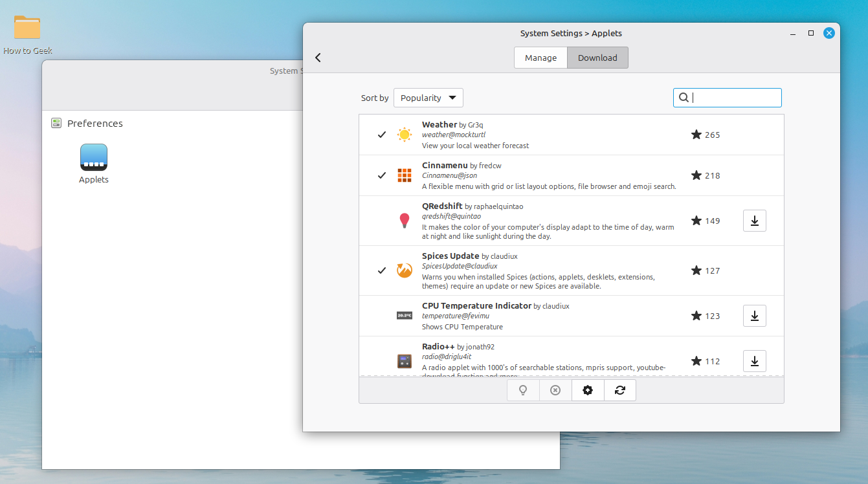Focus the applet search field

tap(728, 98)
